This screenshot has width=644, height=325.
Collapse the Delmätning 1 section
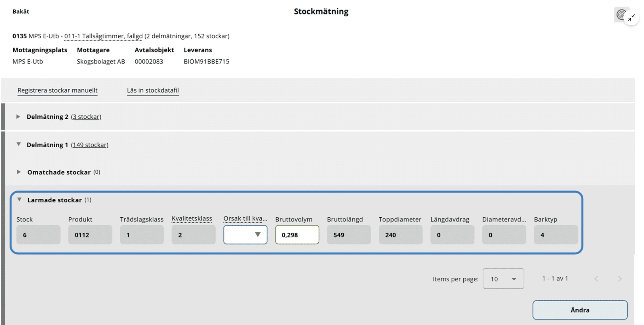pos(18,145)
